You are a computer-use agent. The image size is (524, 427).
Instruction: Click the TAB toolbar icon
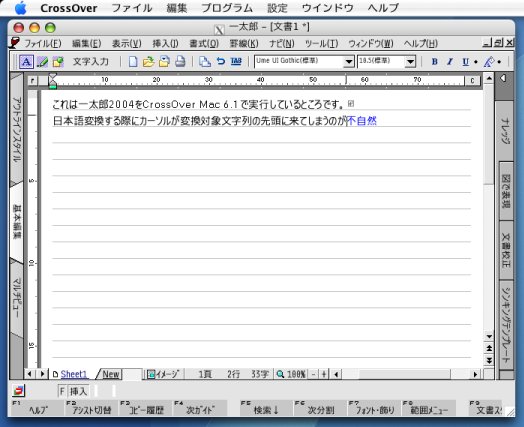point(236,61)
